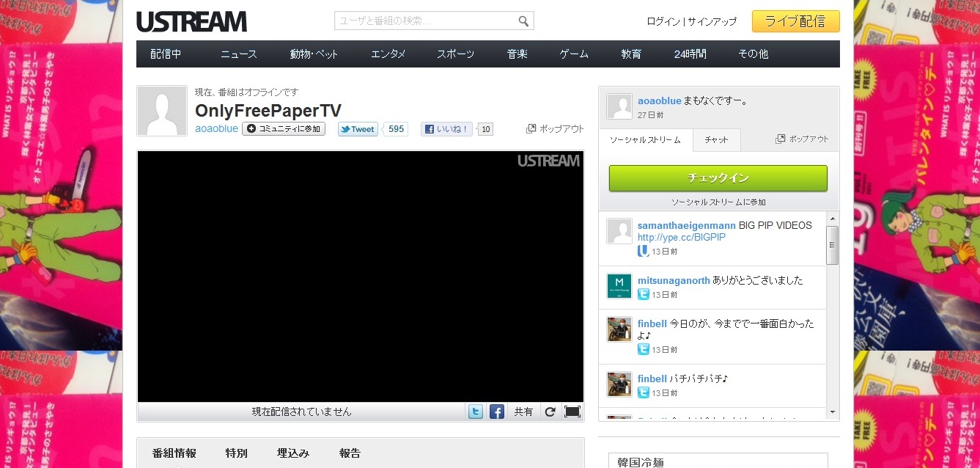This screenshot has height=468, width=980.
Task: Open the サインアップ link
Action: [712, 21]
